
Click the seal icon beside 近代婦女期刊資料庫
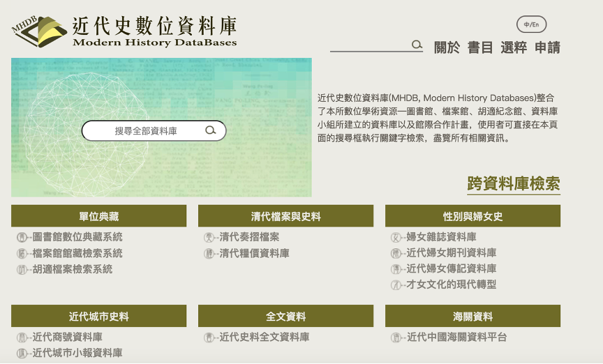pos(396,253)
